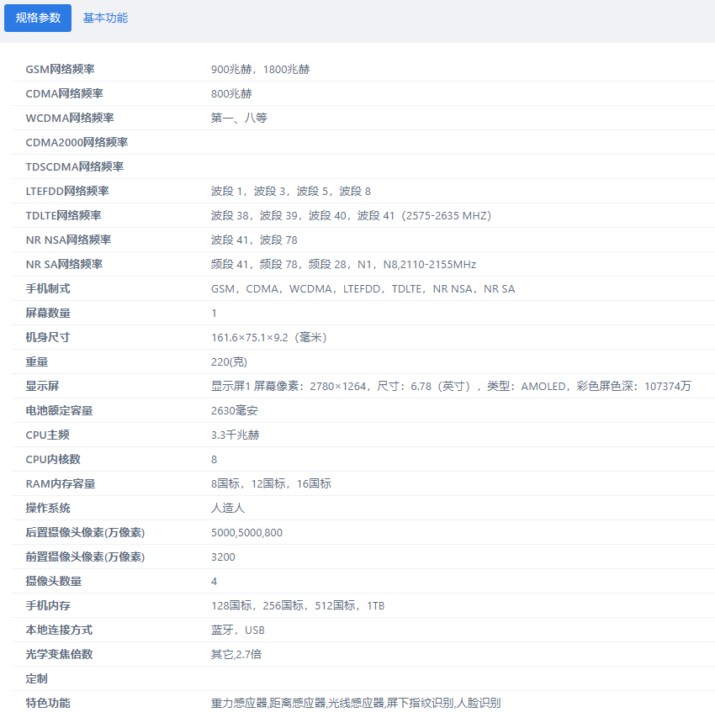The height and width of the screenshot is (728, 715).
Task: Click the LTEFDD网络频率 label
Action: (x=67, y=191)
